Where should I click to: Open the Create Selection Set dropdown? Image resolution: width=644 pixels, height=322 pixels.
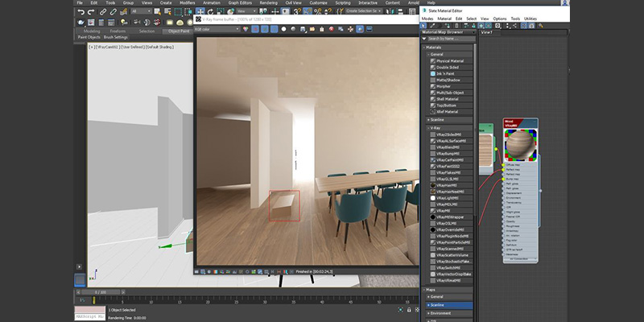click(x=364, y=11)
